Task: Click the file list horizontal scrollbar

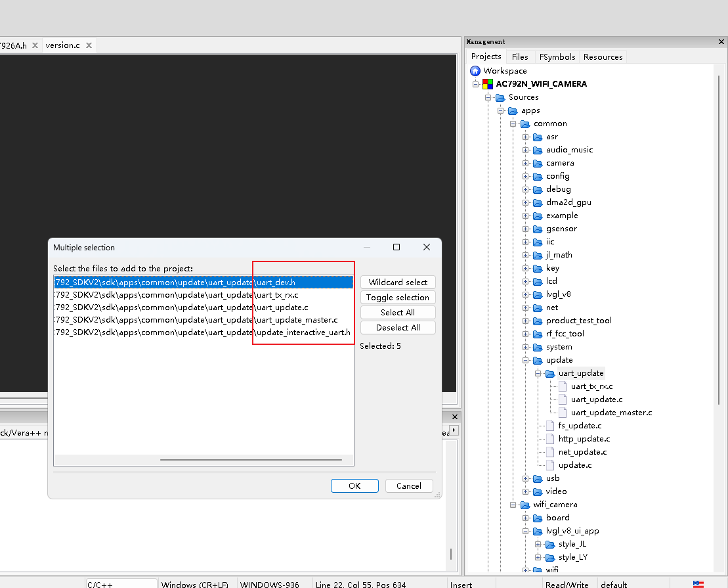Action: click(251, 460)
